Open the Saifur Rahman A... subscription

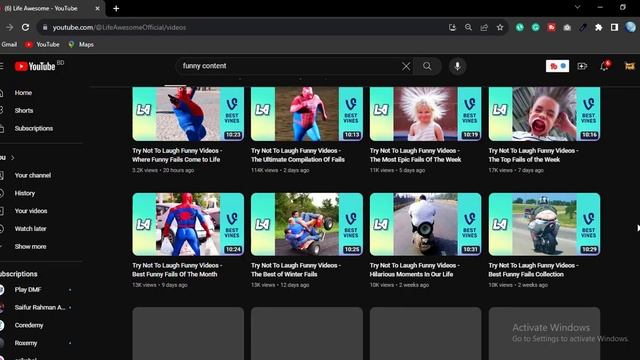pyautogui.click(x=40, y=307)
